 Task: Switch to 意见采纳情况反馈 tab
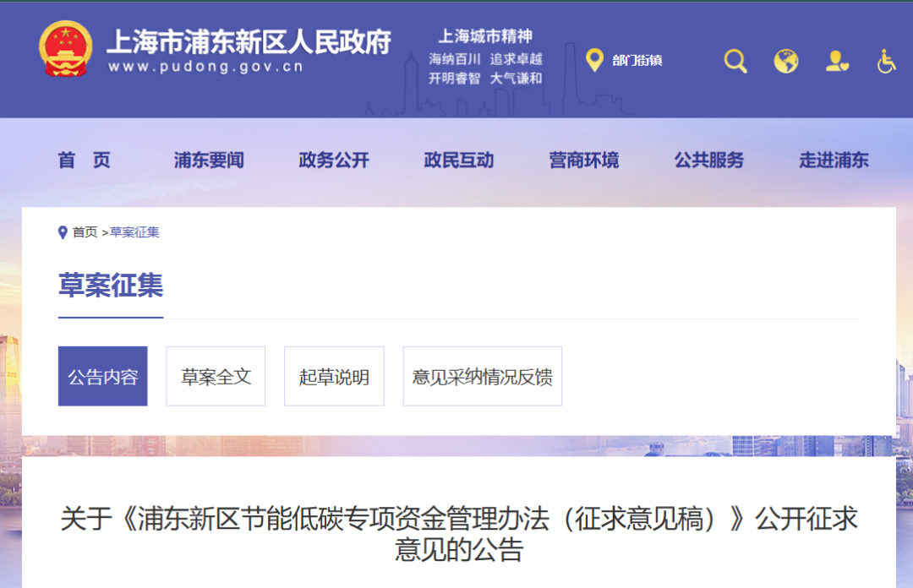pos(482,377)
